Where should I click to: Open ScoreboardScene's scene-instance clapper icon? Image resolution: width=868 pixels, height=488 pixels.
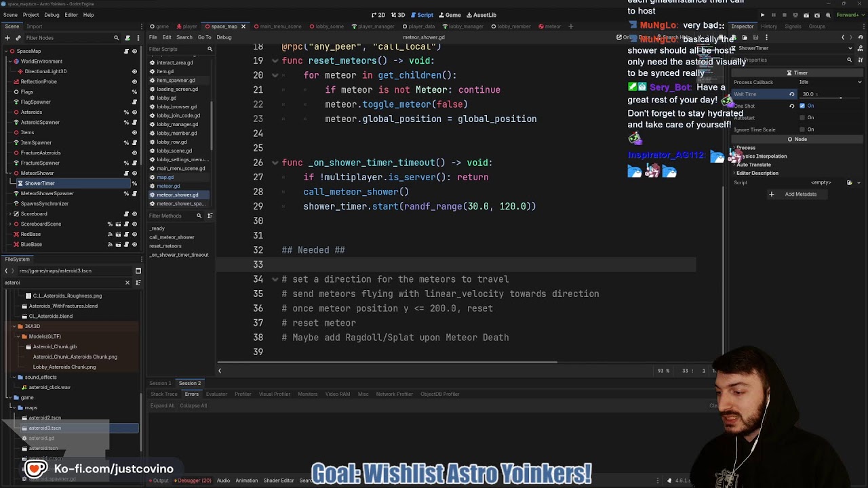pos(118,224)
